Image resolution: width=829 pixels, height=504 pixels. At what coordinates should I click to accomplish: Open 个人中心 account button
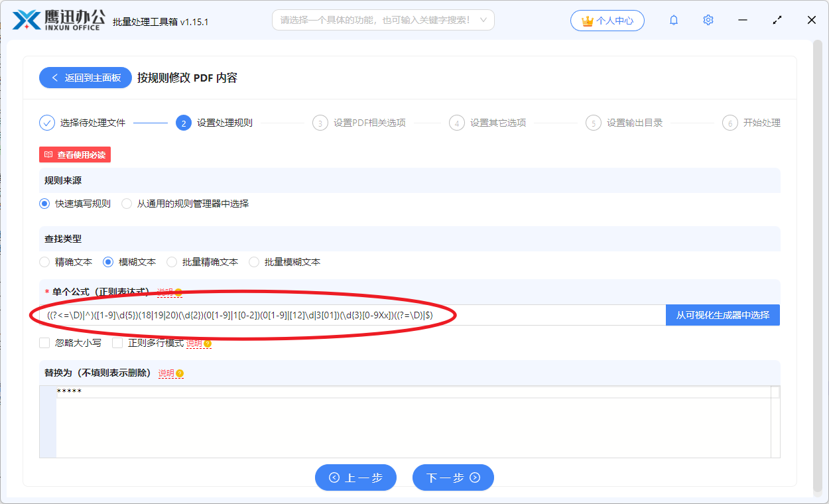click(607, 21)
